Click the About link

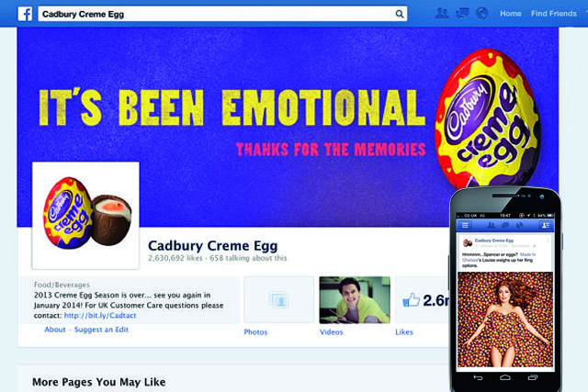click(x=55, y=330)
